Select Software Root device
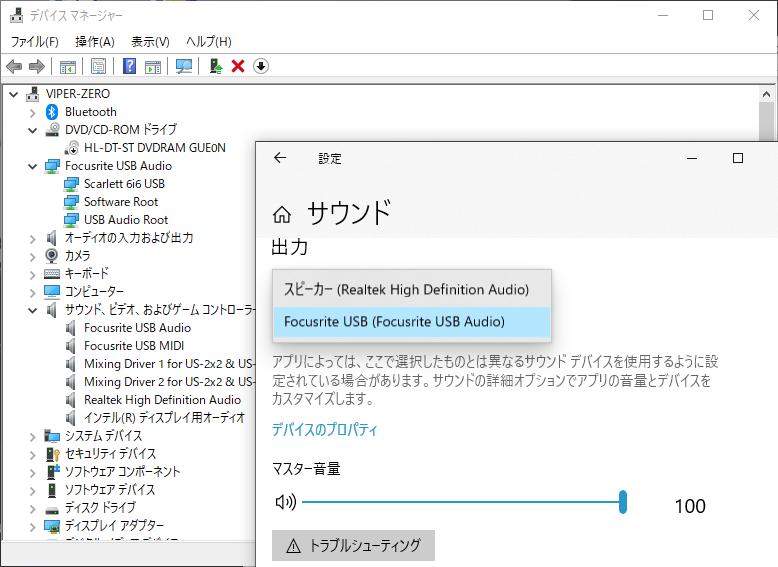778x567 pixels. click(121, 202)
